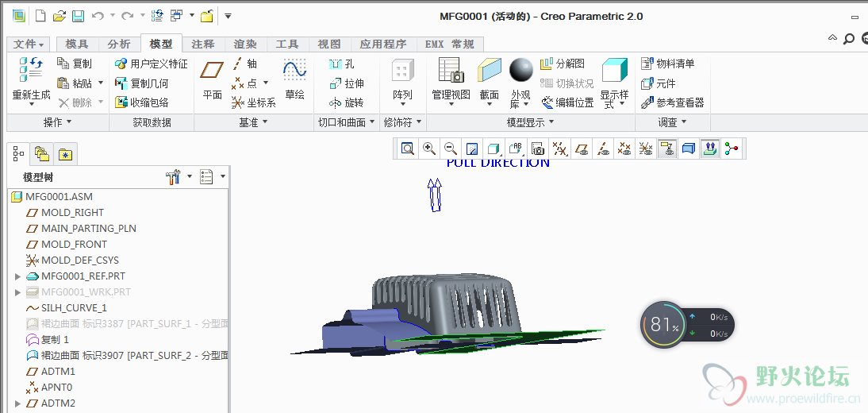The image size is (868, 413).
Task: Select the Extrude (拉伸) tool
Action: [346, 83]
